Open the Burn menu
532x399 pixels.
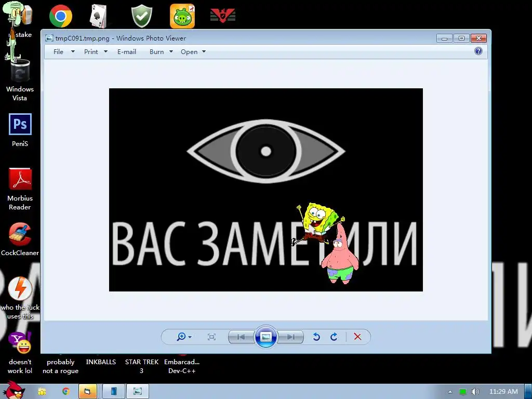156,51
